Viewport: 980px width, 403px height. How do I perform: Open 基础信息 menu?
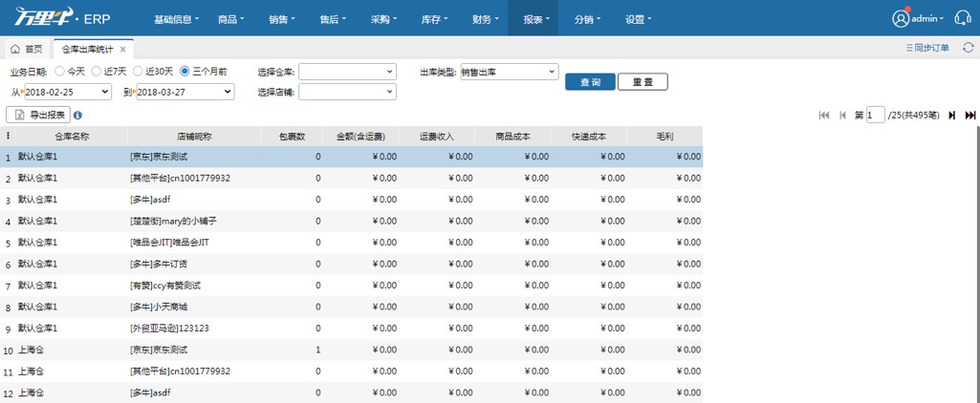(x=176, y=19)
